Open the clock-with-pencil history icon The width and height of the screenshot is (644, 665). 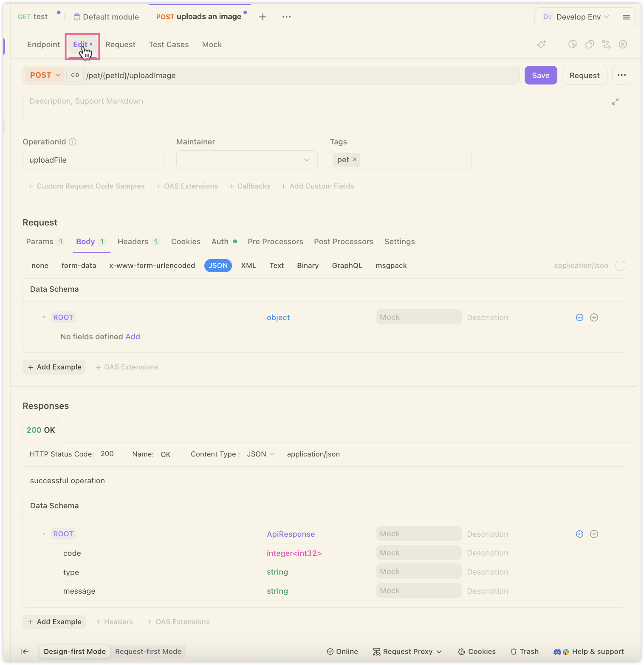(x=573, y=45)
